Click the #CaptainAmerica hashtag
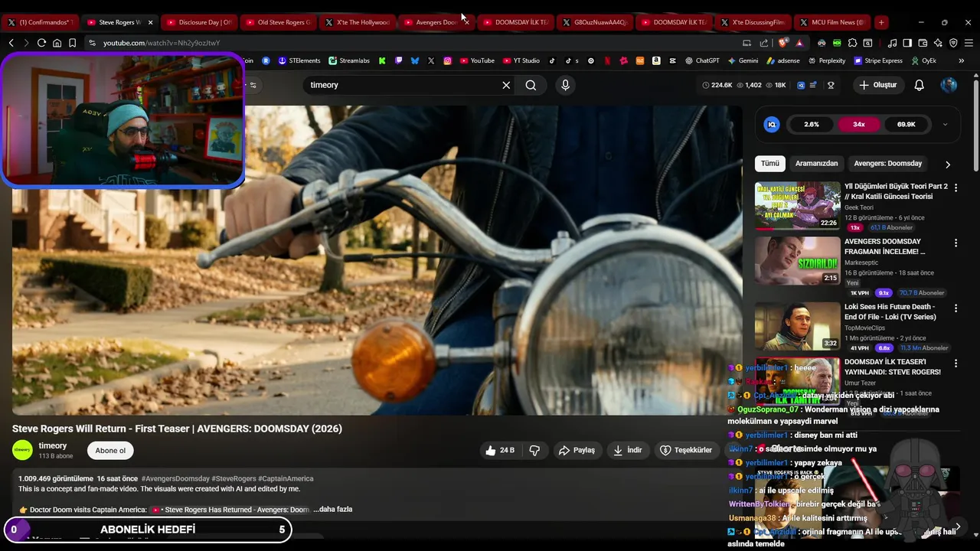 286,478
